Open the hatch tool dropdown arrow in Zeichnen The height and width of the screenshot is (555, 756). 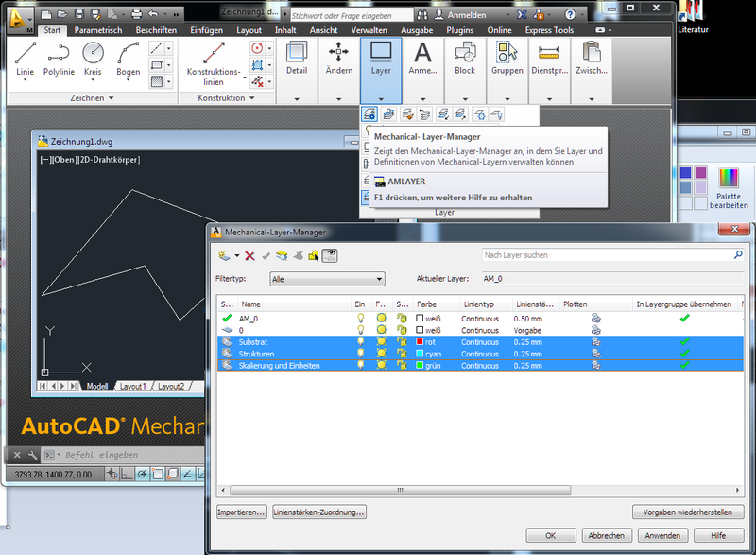click(x=169, y=81)
